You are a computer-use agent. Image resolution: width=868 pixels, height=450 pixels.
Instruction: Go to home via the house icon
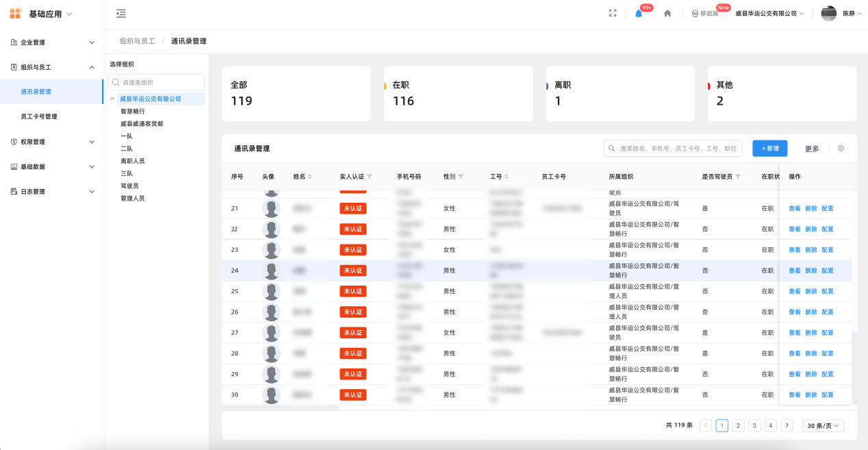(667, 14)
